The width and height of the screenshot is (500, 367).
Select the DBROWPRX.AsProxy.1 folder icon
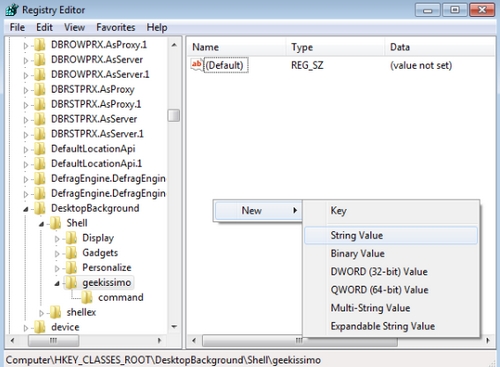[40, 45]
